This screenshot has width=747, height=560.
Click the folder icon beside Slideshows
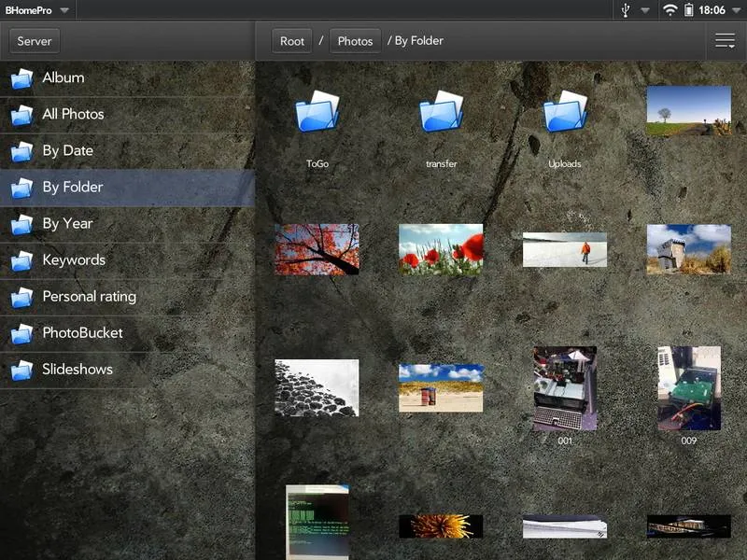(21, 370)
